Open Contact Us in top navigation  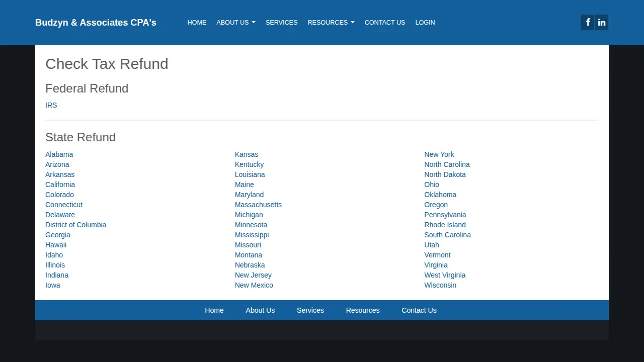coord(385,22)
